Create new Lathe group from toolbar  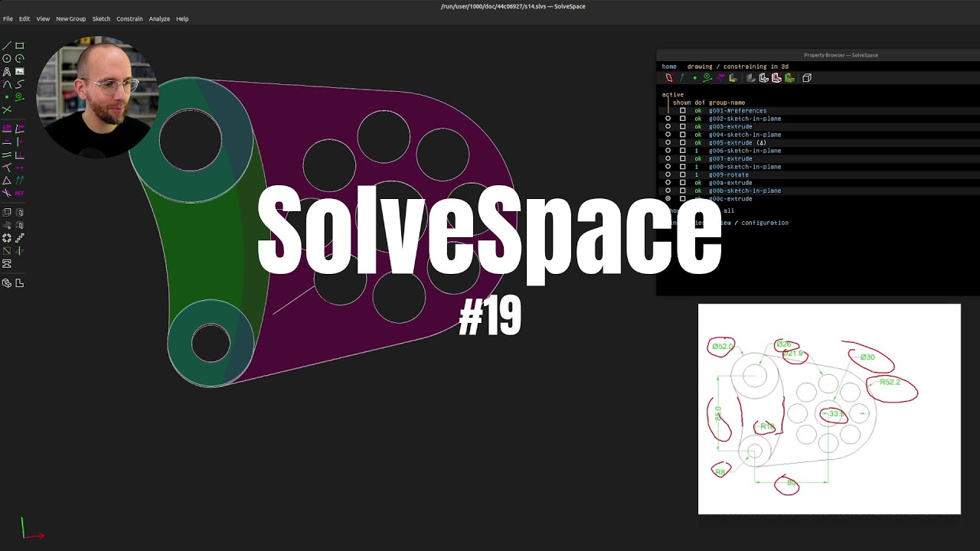[x=20, y=212]
